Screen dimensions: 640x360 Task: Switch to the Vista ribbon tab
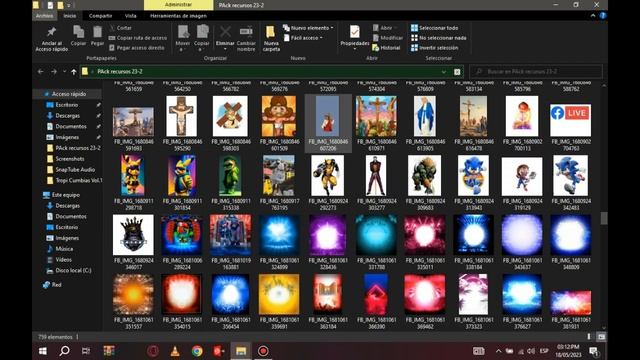(x=131, y=16)
